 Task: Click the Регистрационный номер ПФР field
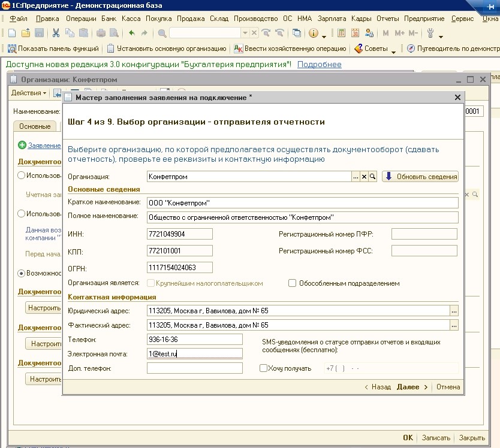(424, 234)
